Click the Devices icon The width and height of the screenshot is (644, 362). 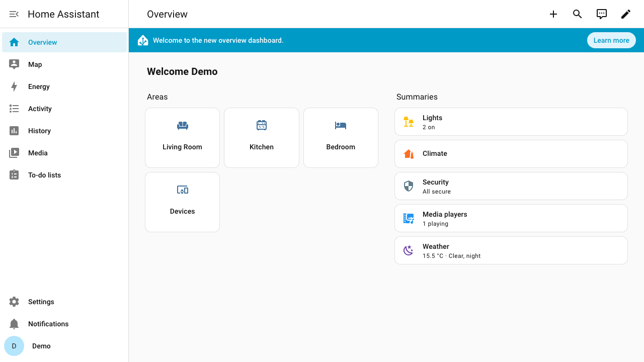pyautogui.click(x=183, y=190)
